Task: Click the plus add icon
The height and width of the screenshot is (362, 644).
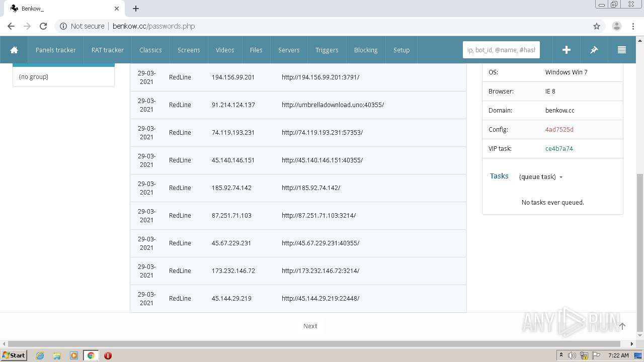Action: click(566, 50)
